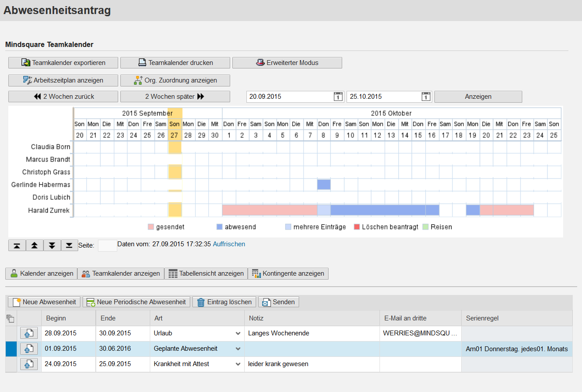The height and width of the screenshot is (392, 582).
Task: Click Notiz column header
Action: click(x=312, y=318)
